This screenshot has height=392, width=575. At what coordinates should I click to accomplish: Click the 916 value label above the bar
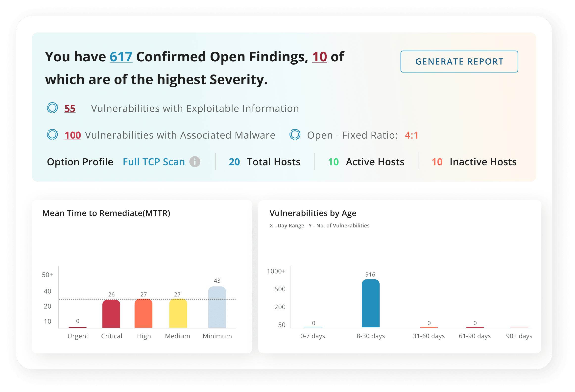pos(370,274)
